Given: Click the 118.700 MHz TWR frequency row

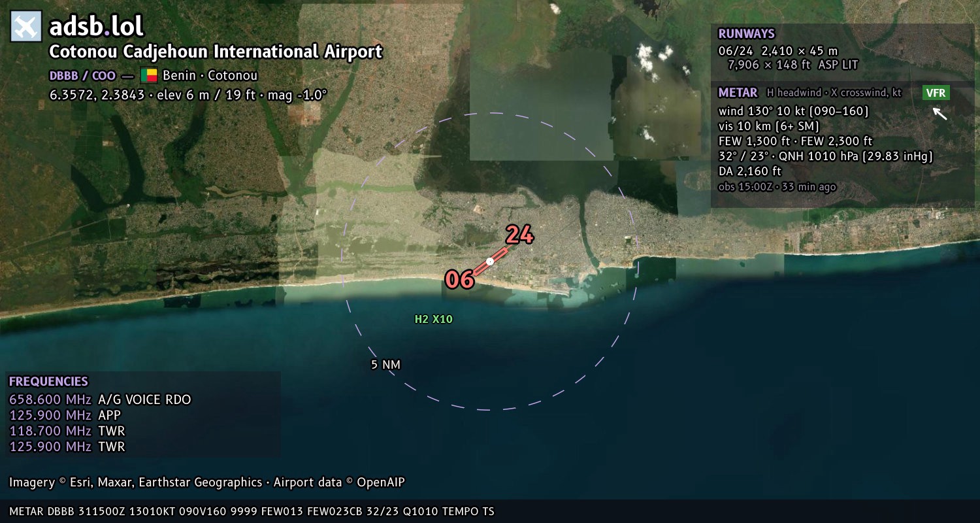Looking at the screenshot, I should (x=67, y=431).
